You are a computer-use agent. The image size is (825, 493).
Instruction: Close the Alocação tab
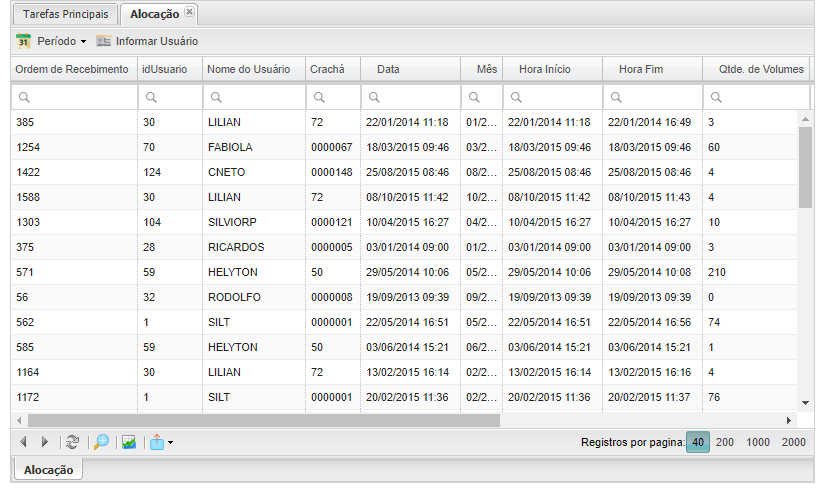point(189,12)
